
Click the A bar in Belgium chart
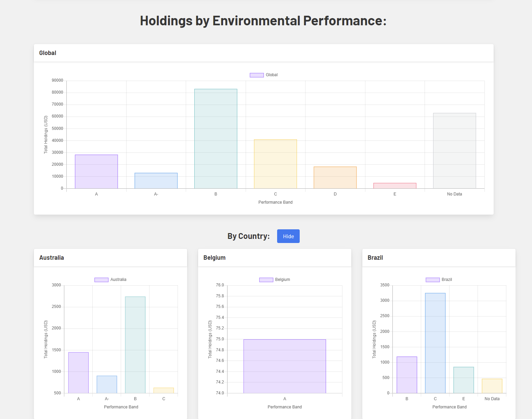tap(285, 366)
